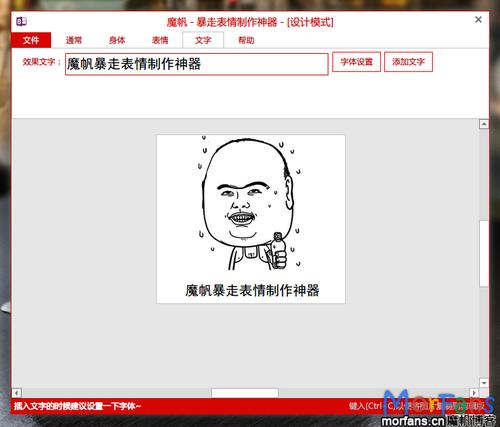Switch to the 身体 tab
Image resolution: width=500 pixels, height=427 pixels.
117,40
